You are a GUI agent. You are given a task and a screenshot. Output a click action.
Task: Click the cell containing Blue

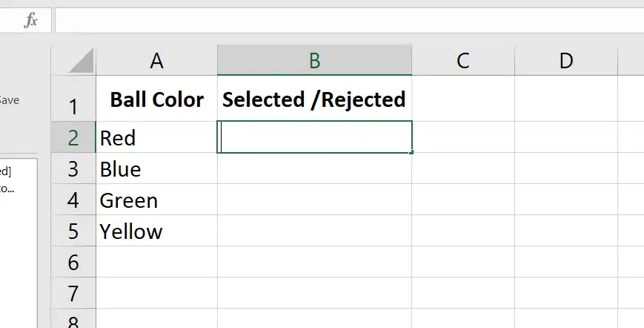(x=156, y=169)
